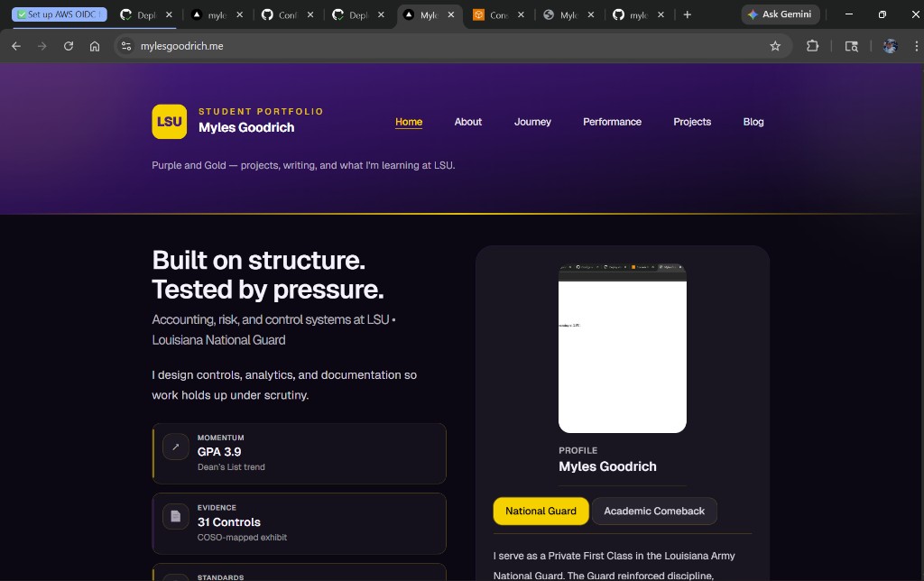Expand the Set up AWS OIDC tab group
This screenshot has width=924, height=581.
pyautogui.click(x=60, y=14)
